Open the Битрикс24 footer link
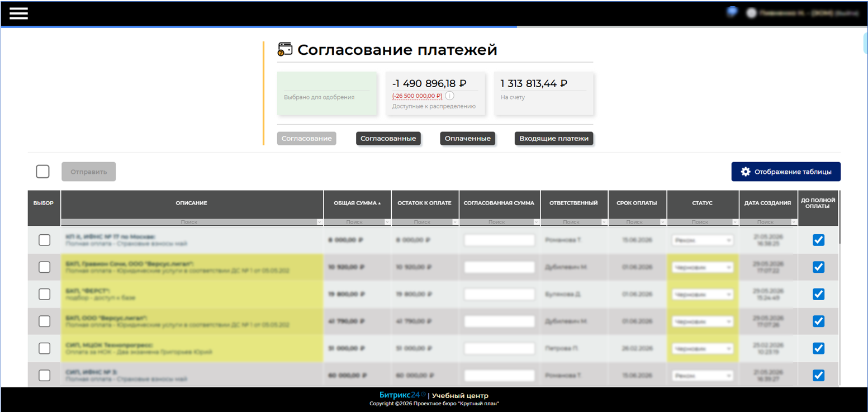The image size is (868, 412). [x=402, y=395]
